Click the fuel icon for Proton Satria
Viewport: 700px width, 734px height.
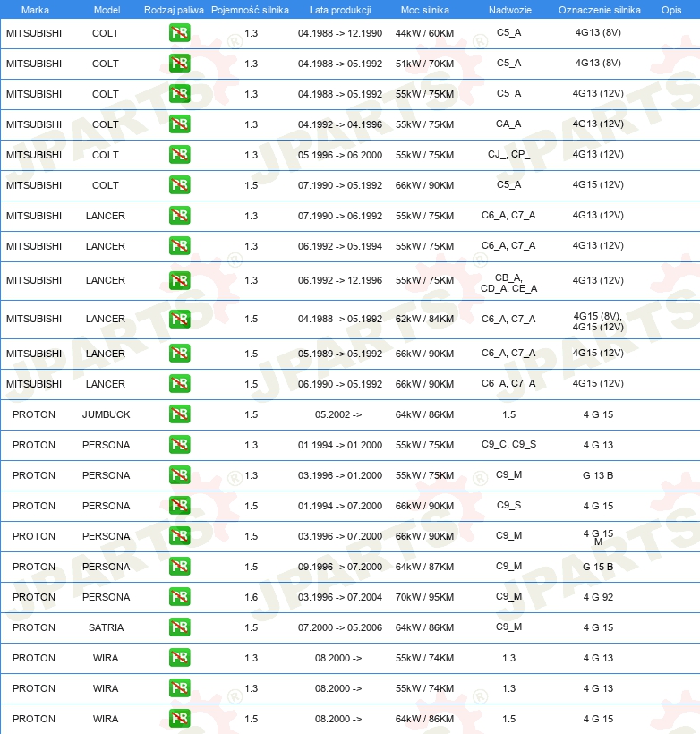point(180,627)
